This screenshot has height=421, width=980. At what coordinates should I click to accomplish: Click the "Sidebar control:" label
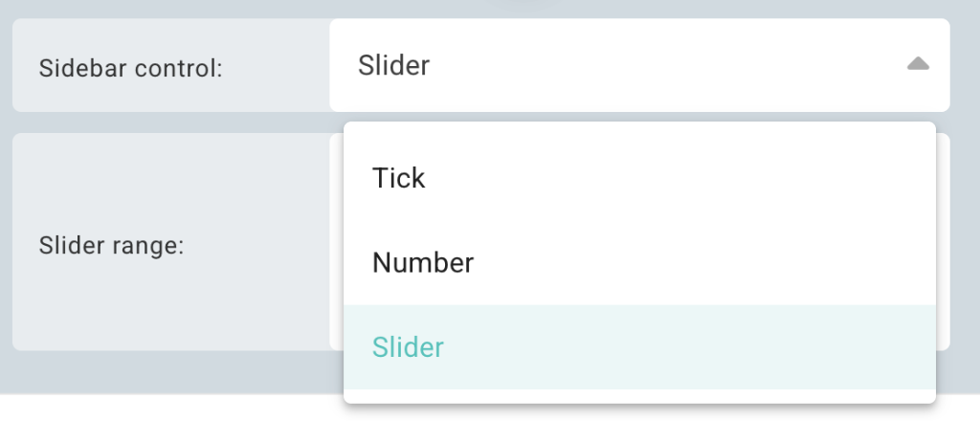(131, 68)
